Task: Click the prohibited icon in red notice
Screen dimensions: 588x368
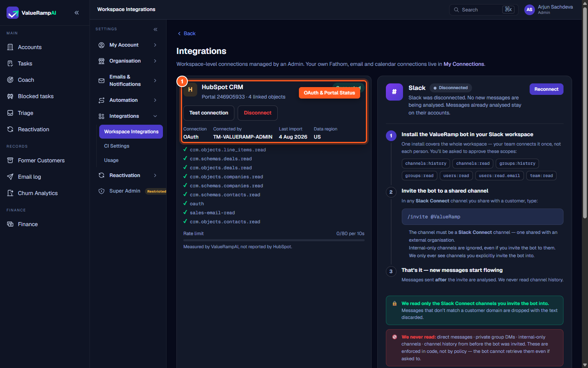Action: 394,337
